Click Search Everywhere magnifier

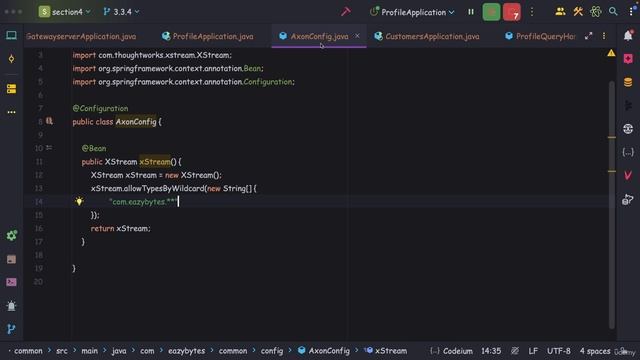[613, 12]
